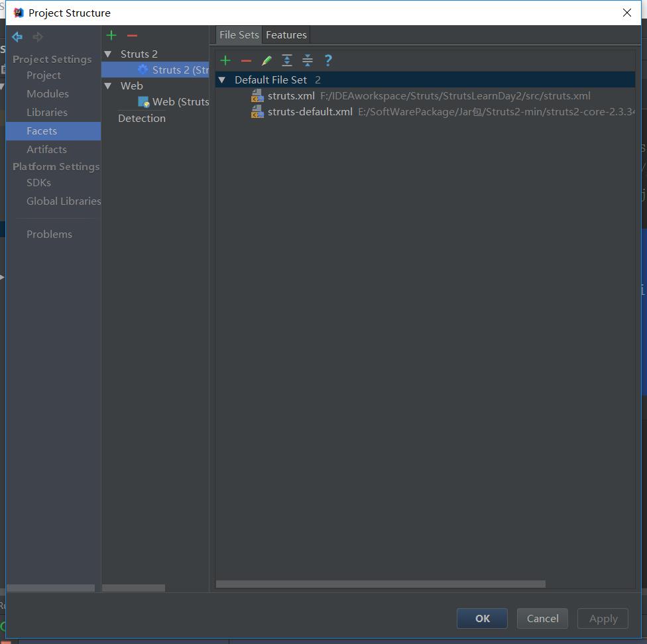Collapse the Struts 2 facet group

[108, 54]
